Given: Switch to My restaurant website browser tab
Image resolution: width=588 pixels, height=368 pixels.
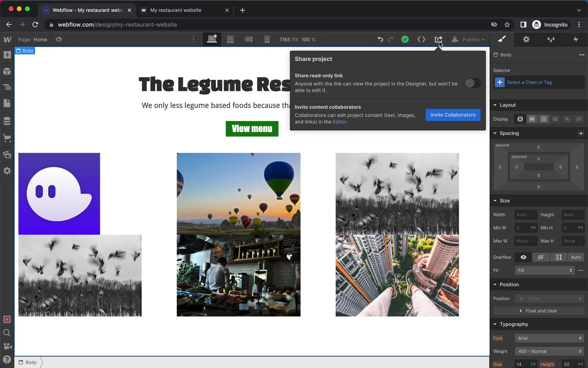Looking at the screenshot, I should tap(185, 10).
